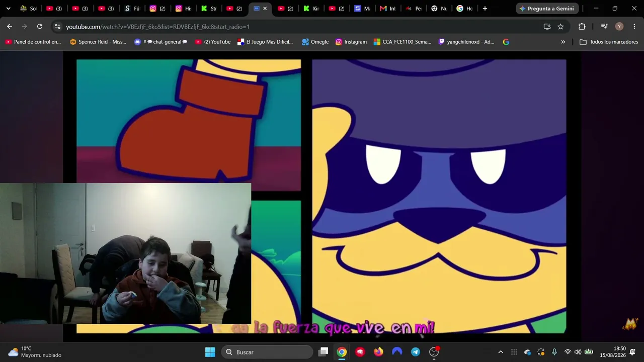644x362 pixels.
Task: Open Telegram from the taskbar
Action: click(x=416, y=352)
